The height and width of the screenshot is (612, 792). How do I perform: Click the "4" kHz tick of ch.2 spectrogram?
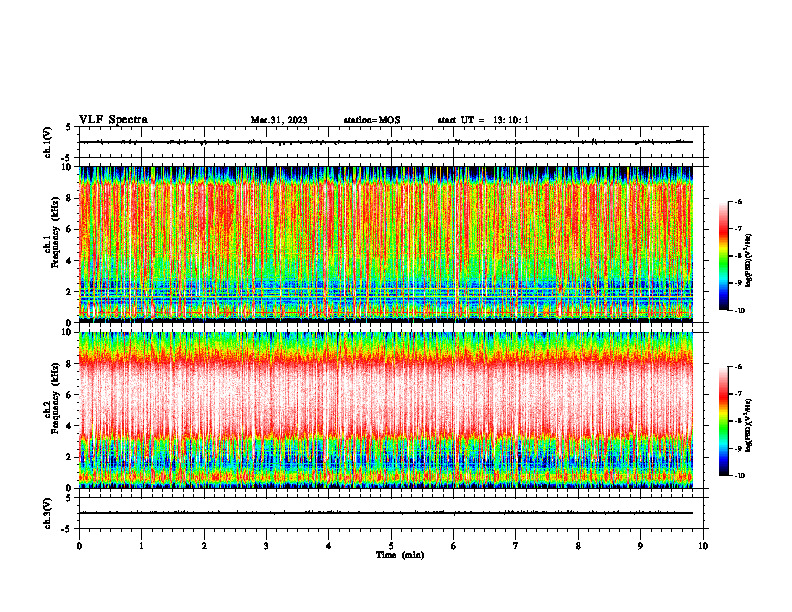(70, 426)
